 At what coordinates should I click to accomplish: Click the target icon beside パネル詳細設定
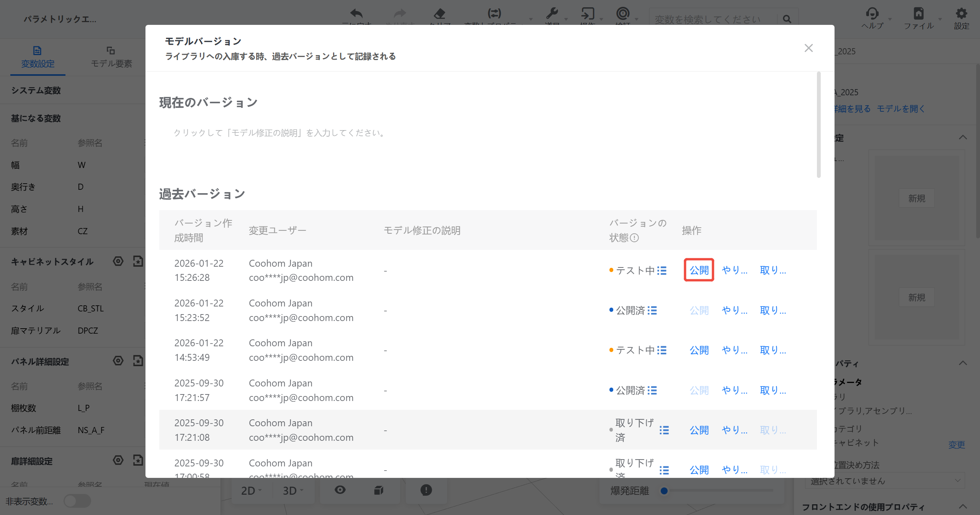(x=118, y=361)
